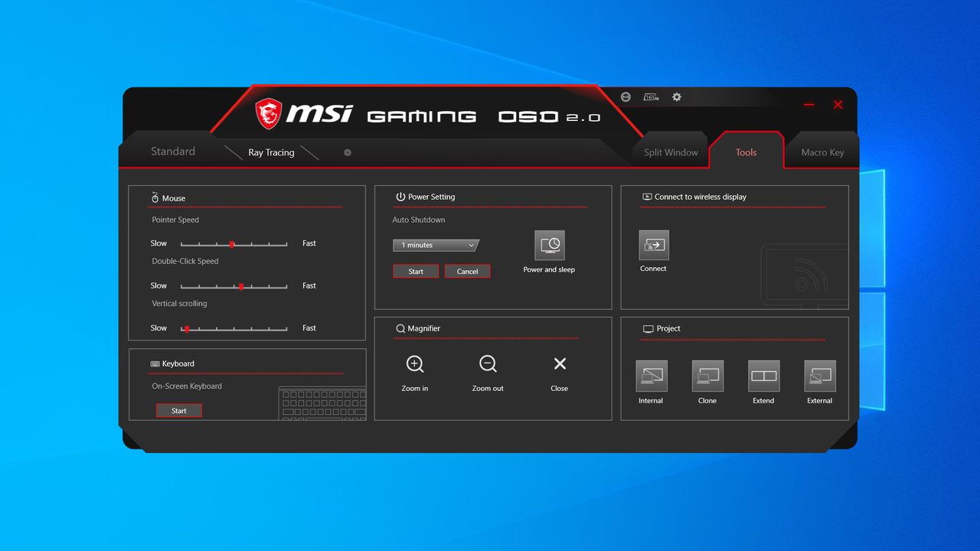Click the Pointer Speed slider handle
This screenshot has width=980, height=551.
[232, 243]
